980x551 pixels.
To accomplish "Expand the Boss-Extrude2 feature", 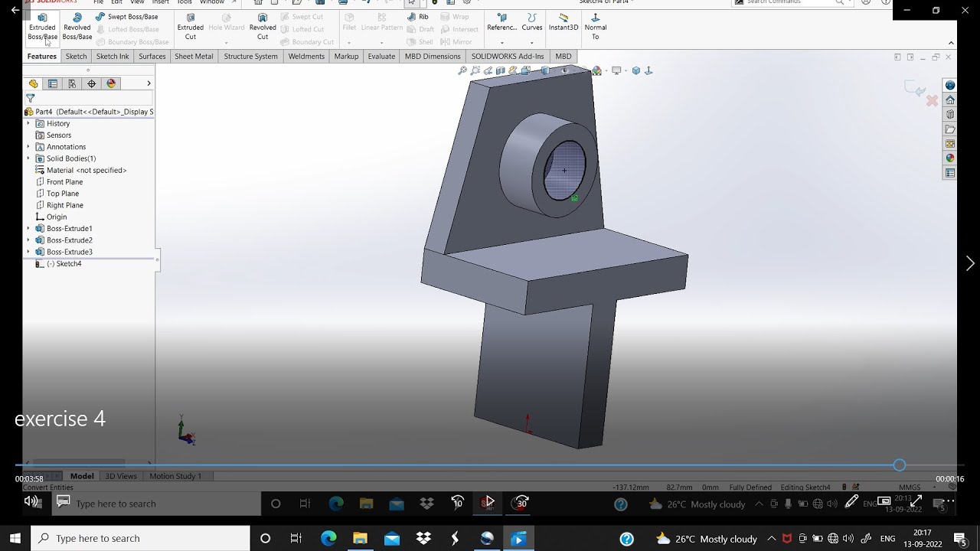I will tap(29, 240).
